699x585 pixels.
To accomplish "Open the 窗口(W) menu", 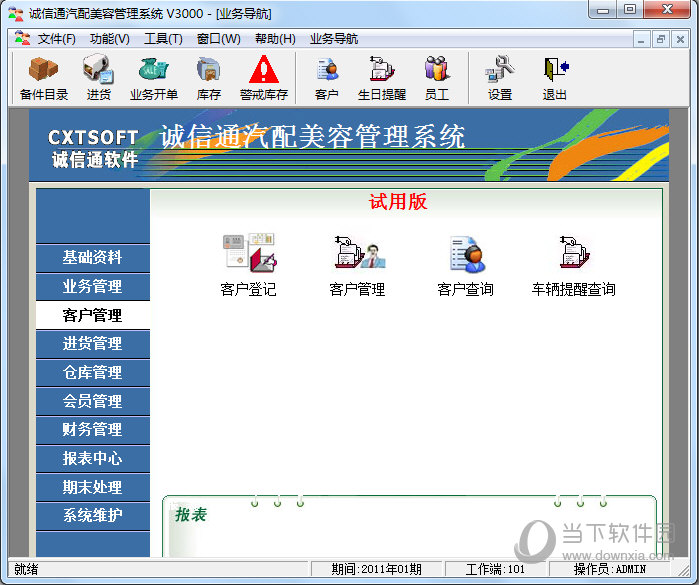I will tap(218, 39).
